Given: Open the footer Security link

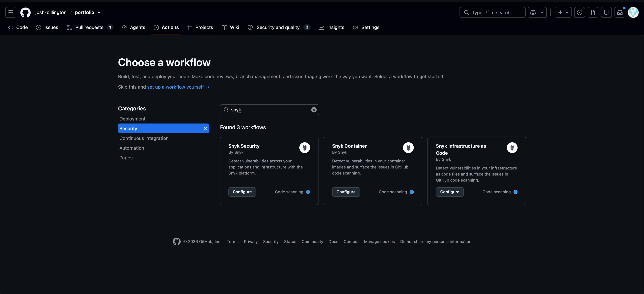Looking at the screenshot, I should (271, 241).
